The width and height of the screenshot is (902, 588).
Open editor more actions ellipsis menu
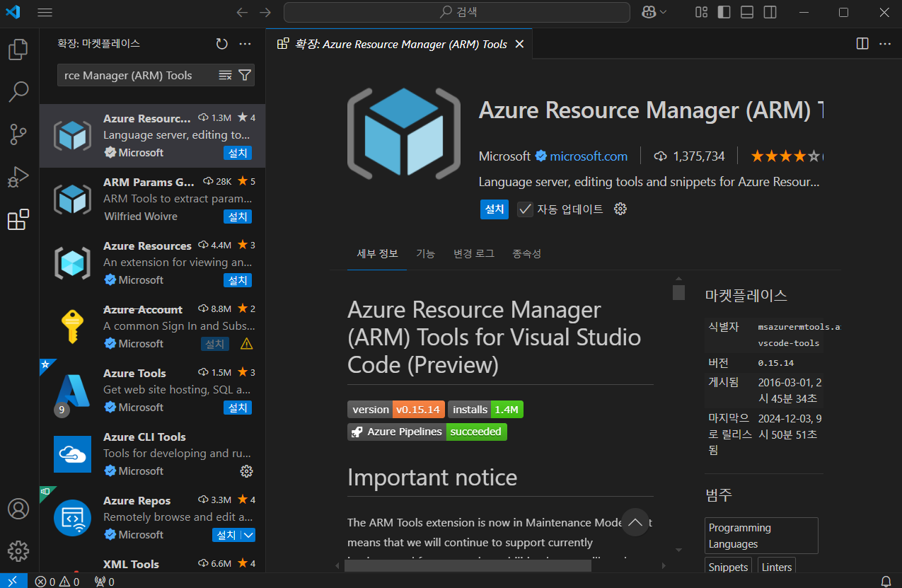[885, 44]
